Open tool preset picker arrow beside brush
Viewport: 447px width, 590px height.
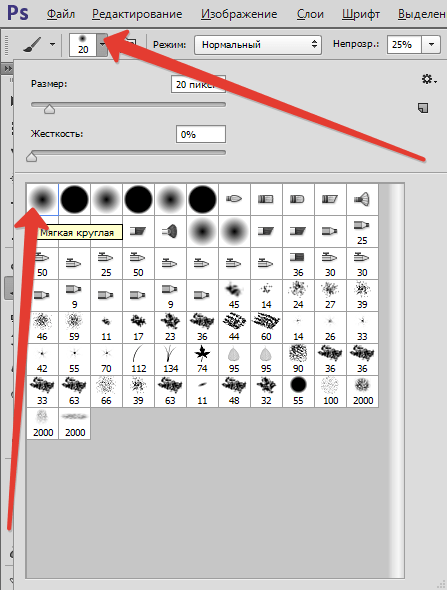pyautogui.click(x=52, y=44)
